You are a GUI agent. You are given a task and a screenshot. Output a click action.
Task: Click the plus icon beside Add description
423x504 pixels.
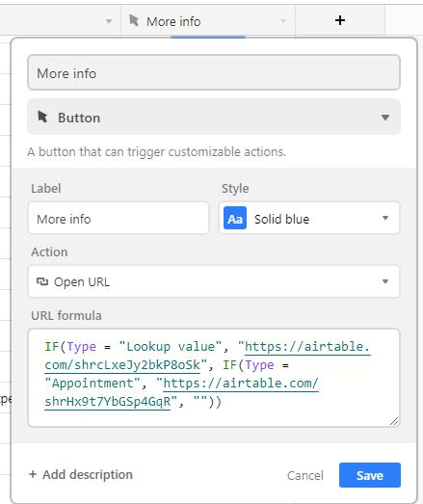pyautogui.click(x=33, y=474)
